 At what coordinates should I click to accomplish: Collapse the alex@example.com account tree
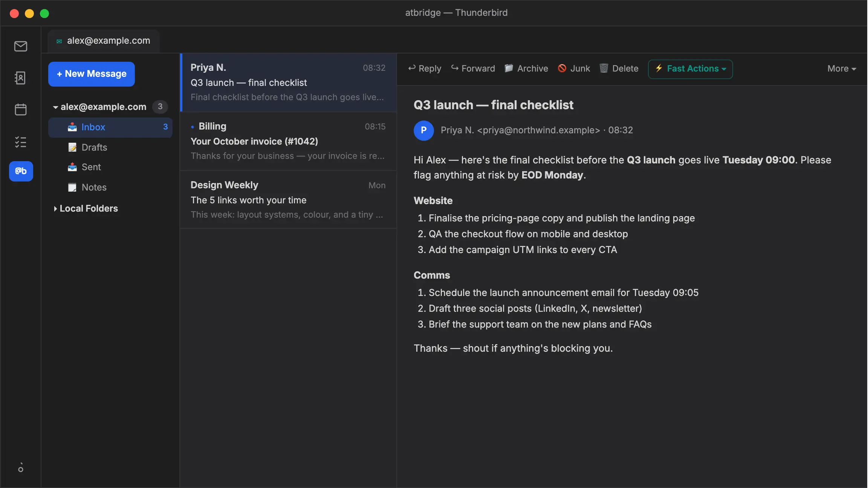[x=55, y=107]
